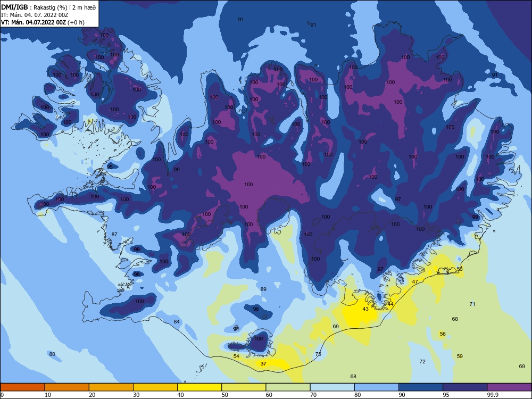Click the humidity value '89' on the map
The height and width of the screenshot is (399, 532).
pyautogui.click(x=263, y=289)
